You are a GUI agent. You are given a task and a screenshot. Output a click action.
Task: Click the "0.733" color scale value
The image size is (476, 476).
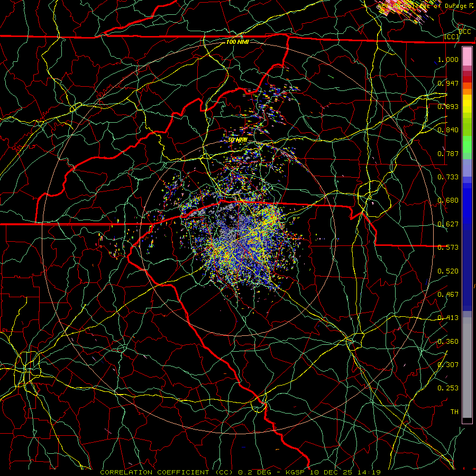point(448,177)
